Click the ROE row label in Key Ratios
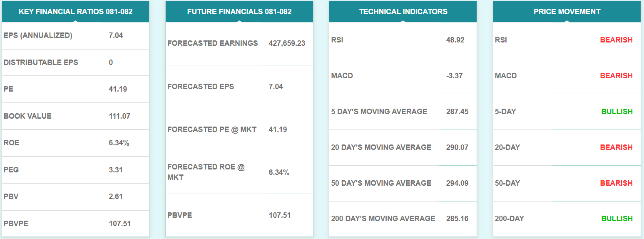The width and height of the screenshot is (644, 239). pyautogui.click(x=12, y=143)
